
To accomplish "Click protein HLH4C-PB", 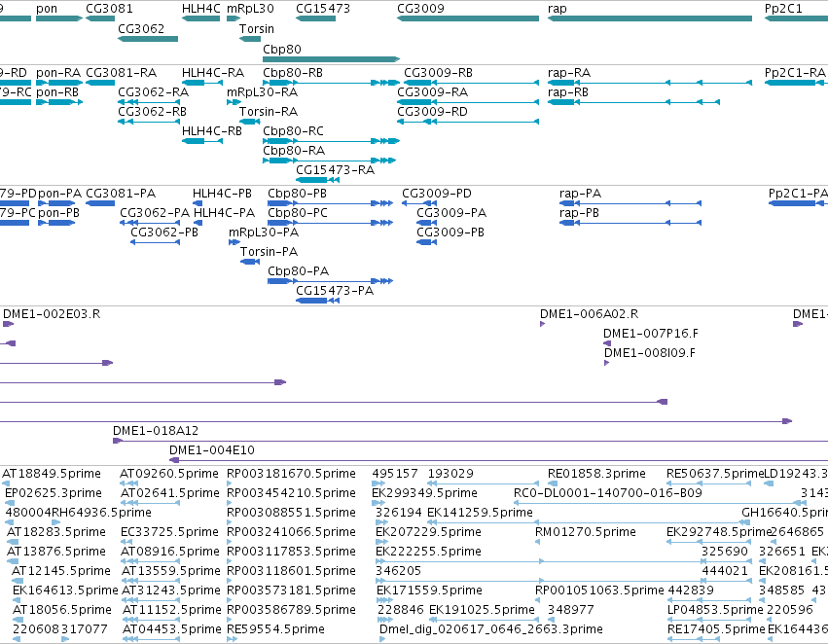I will coord(222,194).
